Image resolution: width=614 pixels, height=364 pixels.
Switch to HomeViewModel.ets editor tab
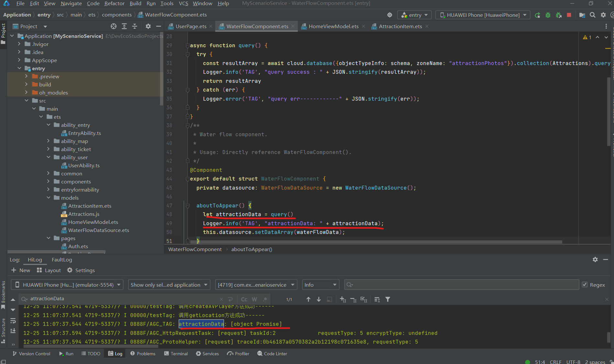[333, 26]
